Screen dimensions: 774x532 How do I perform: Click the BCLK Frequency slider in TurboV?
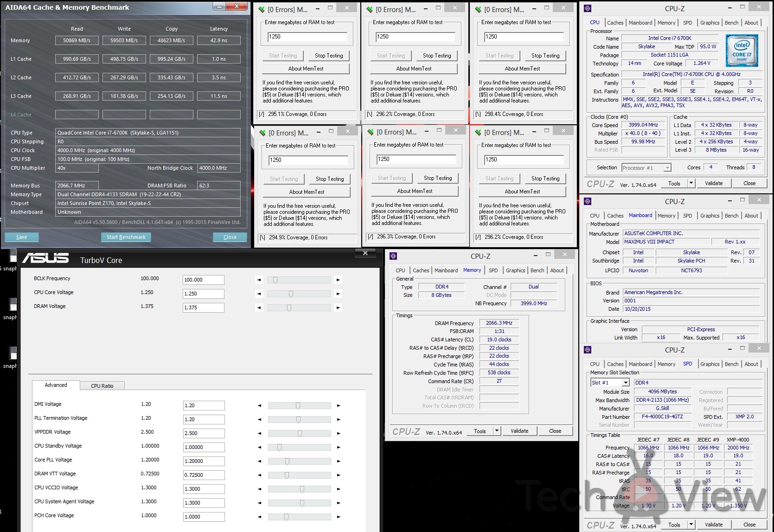click(x=299, y=280)
